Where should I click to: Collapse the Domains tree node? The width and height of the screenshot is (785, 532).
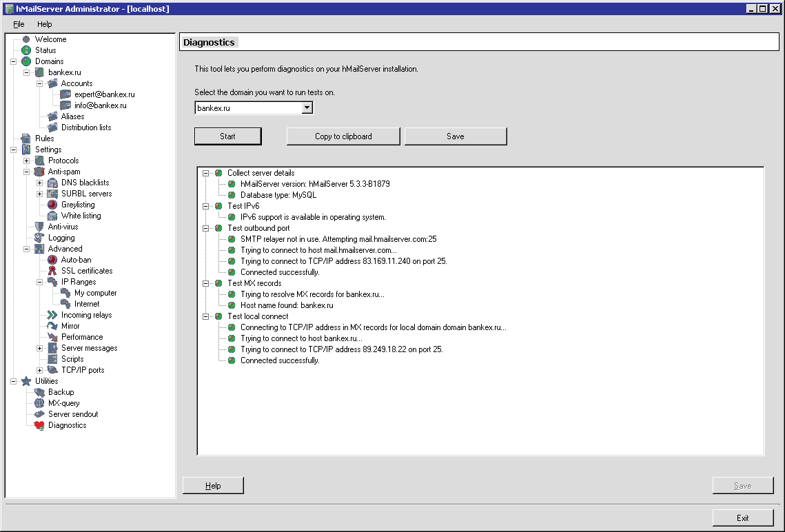point(14,61)
